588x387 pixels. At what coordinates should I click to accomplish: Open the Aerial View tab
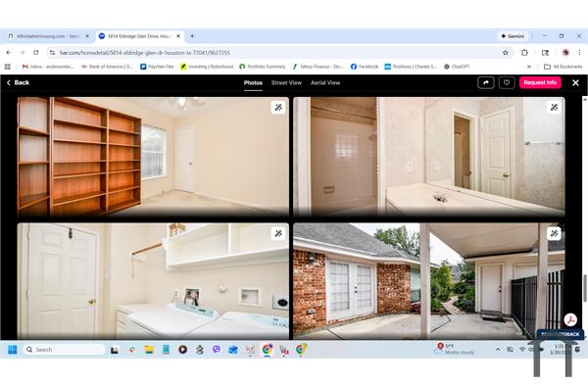pos(325,83)
